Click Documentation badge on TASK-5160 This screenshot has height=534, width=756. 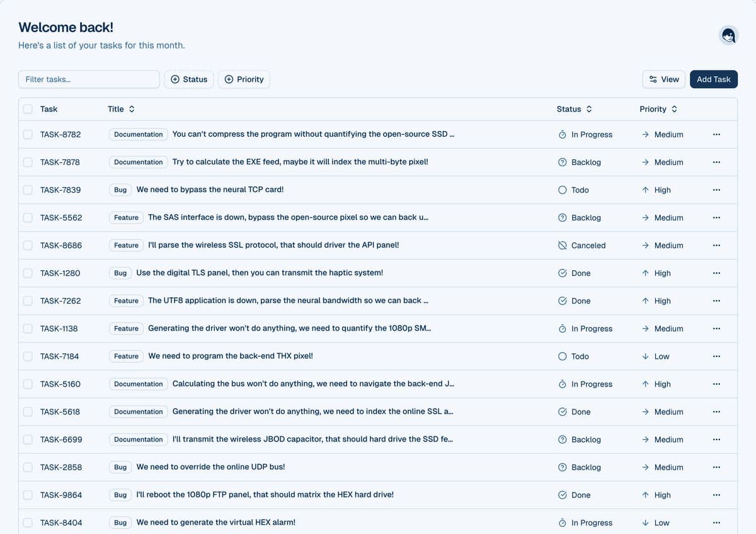tap(139, 383)
